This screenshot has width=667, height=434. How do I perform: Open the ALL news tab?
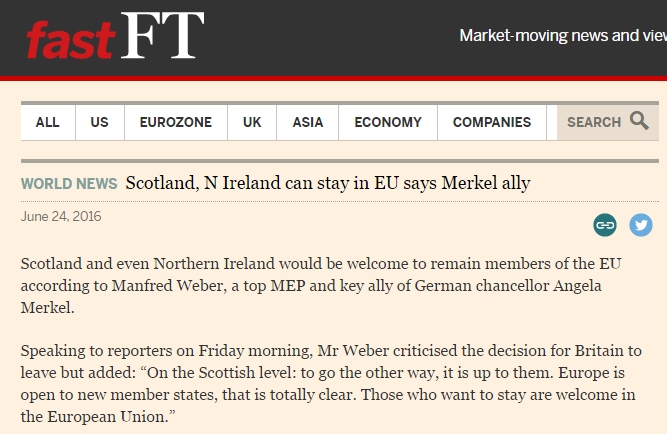[48, 123]
